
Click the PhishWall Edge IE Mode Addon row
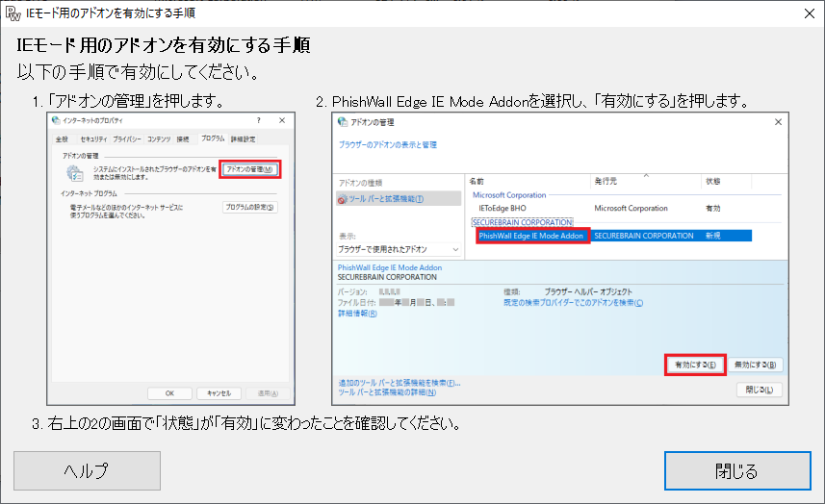click(x=613, y=236)
